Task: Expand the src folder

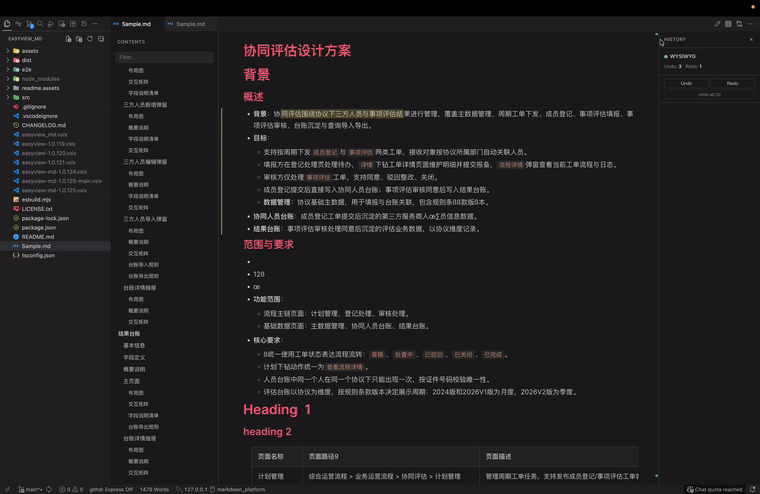Action: tap(26, 97)
